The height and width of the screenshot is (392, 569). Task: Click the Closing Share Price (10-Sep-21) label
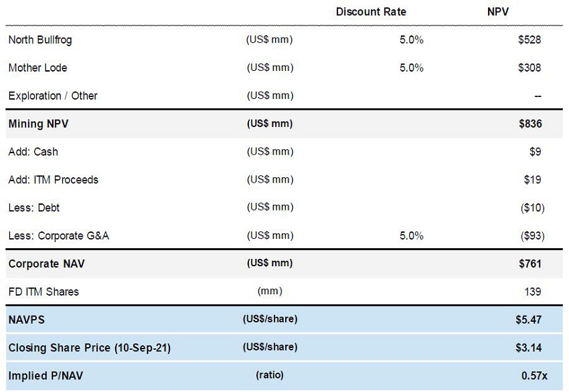pos(89,348)
